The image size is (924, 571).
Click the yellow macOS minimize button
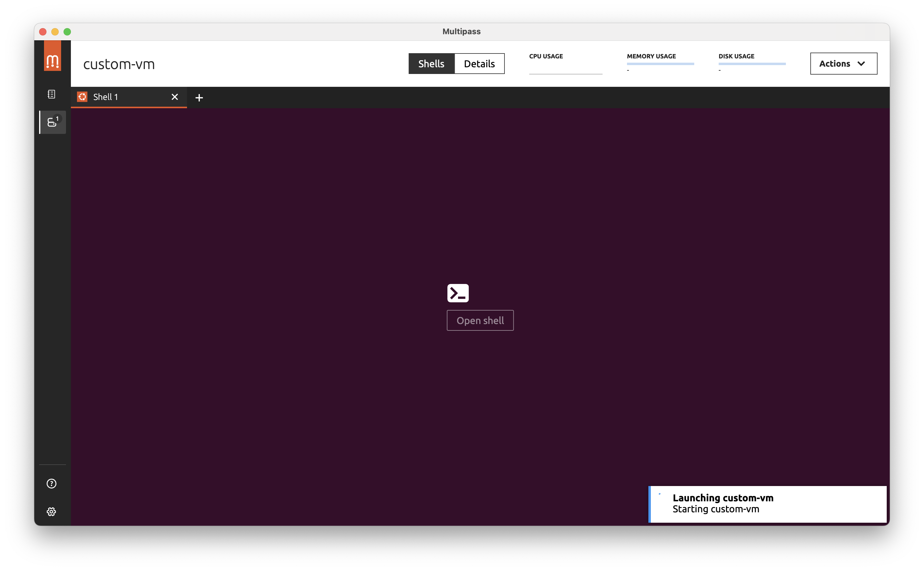tap(55, 32)
